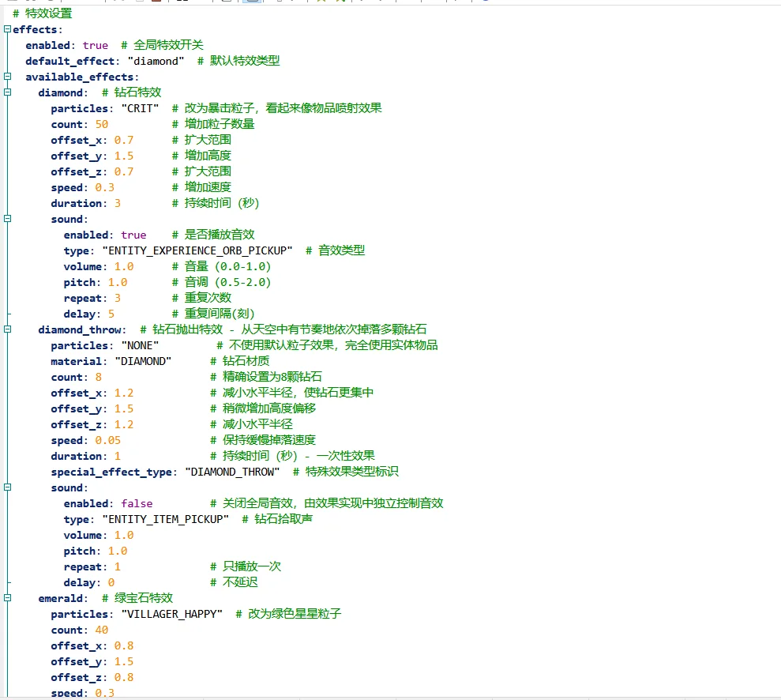The width and height of the screenshot is (781, 700).
Task: Click the '钻石拾取声' comment
Action: coord(283,519)
